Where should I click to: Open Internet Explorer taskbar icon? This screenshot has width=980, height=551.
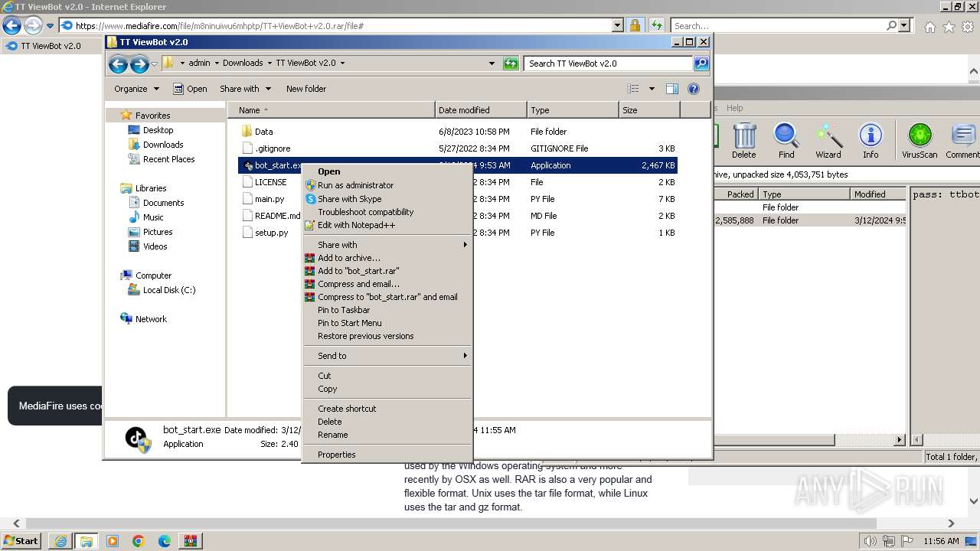[60, 541]
